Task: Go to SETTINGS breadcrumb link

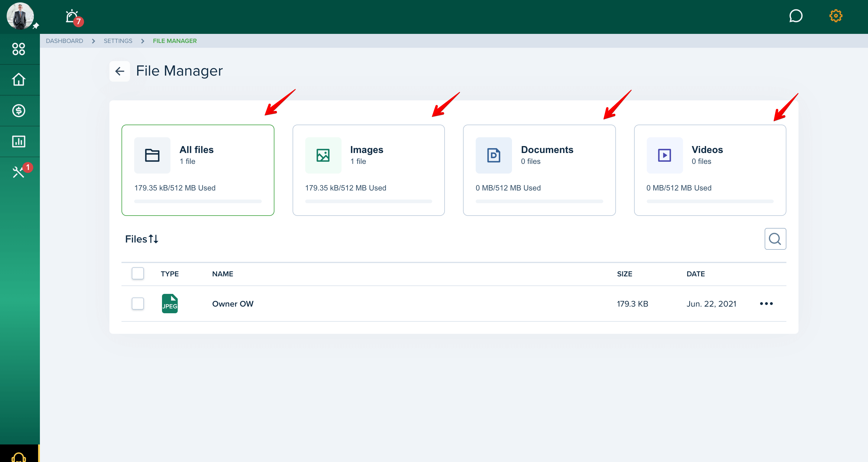Action: coord(118,41)
